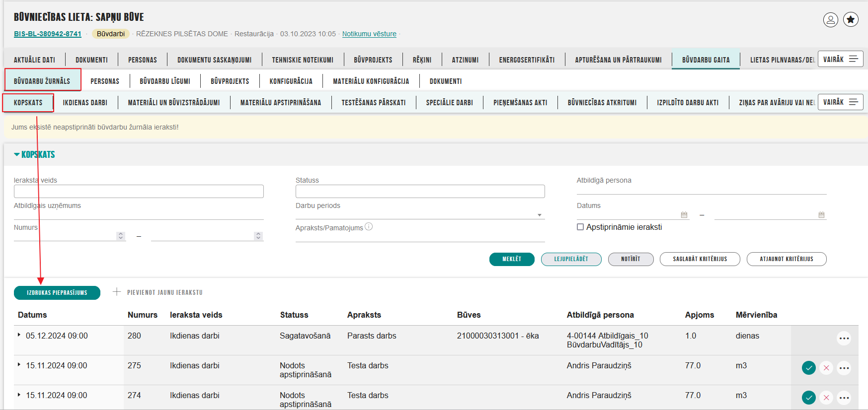Open the first Datums calendar picker
Image resolution: width=868 pixels, height=410 pixels.
coord(684,215)
